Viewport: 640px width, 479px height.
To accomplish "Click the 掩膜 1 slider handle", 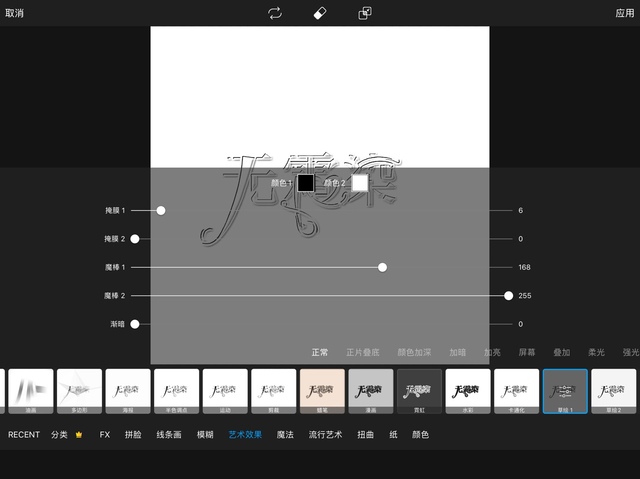I will pyautogui.click(x=161, y=210).
